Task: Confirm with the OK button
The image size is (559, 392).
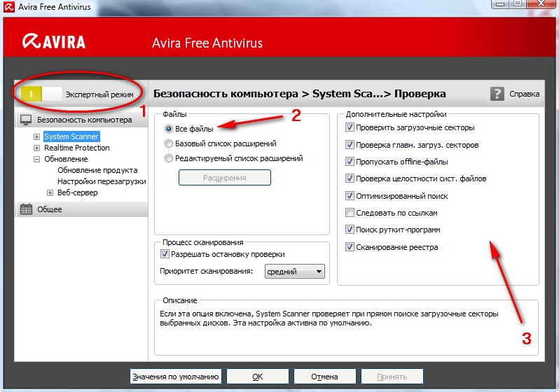Action: point(257,377)
